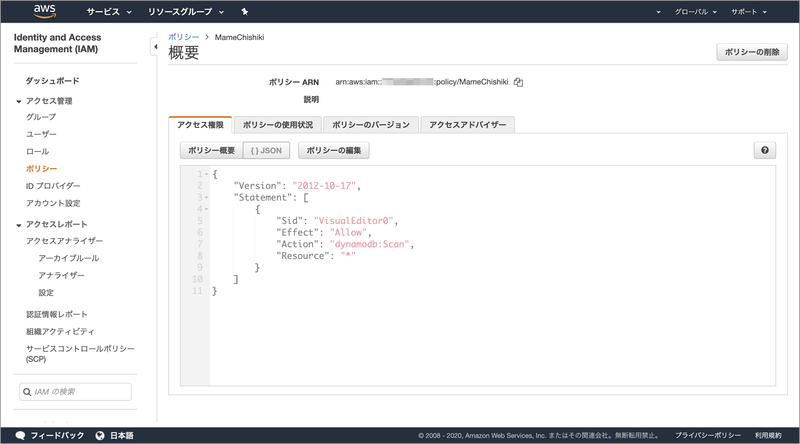Open アクセスアナライザー in the sidebar
Image resolution: width=800 pixels, height=444 pixels.
[64, 241]
